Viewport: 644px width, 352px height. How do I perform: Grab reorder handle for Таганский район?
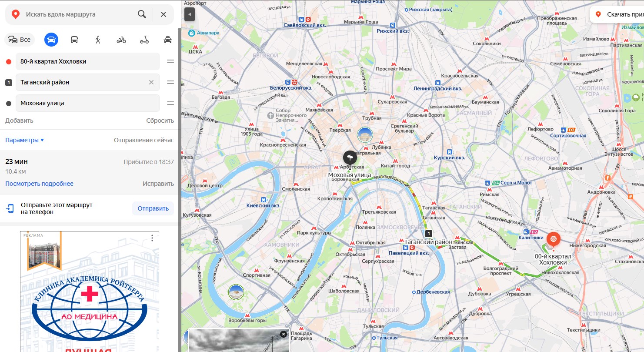click(170, 82)
